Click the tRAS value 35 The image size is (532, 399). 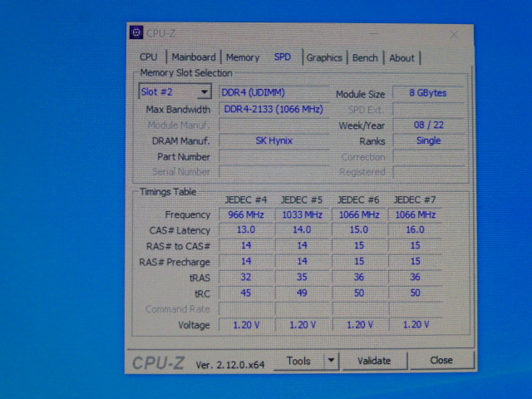302,277
